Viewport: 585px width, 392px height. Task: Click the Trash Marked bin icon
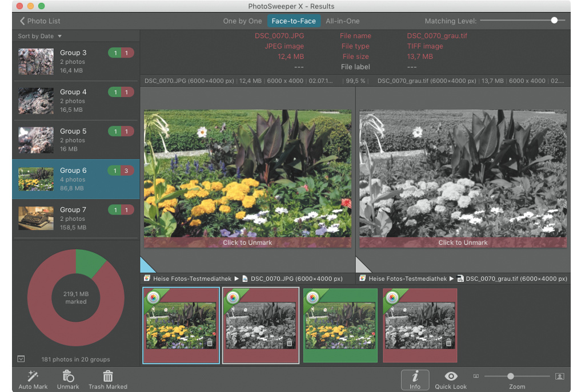coord(107,376)
